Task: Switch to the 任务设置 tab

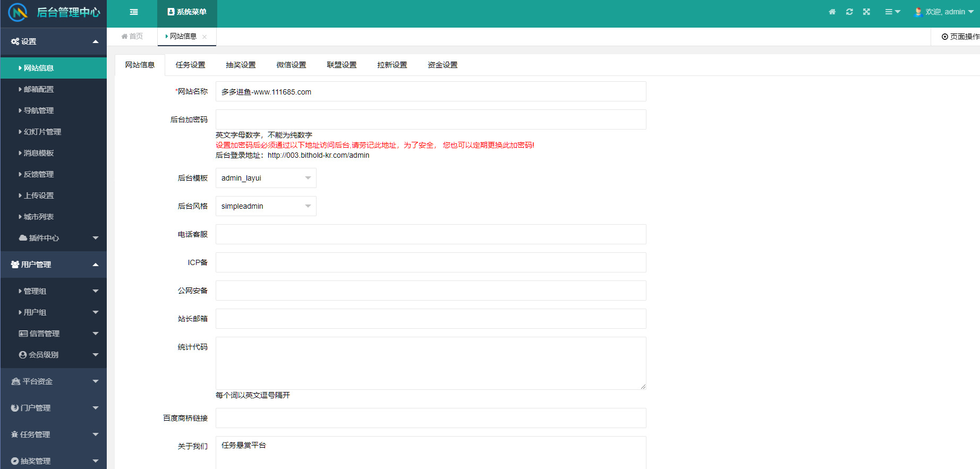Action: [x=191, y=65]
